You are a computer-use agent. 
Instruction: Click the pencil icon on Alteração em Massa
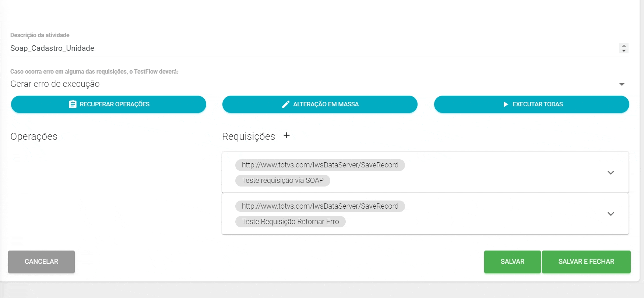click(x=285, y=104)
